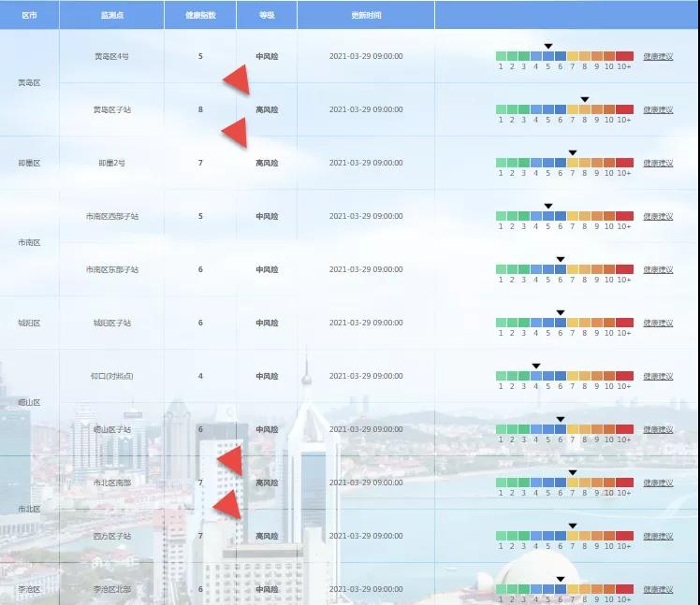The image size is (700, 605).
Task: Click the 等级 column header
Action: click(267, 16)
